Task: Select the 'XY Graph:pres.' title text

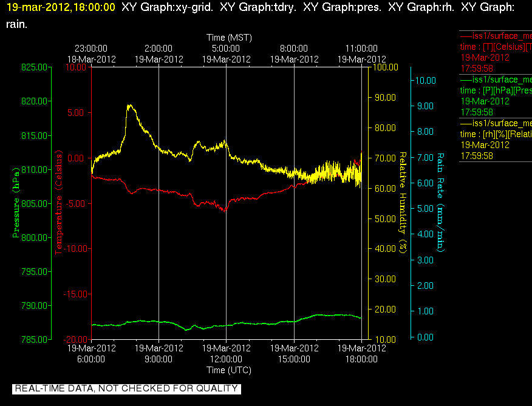Action: click(342, 7)
